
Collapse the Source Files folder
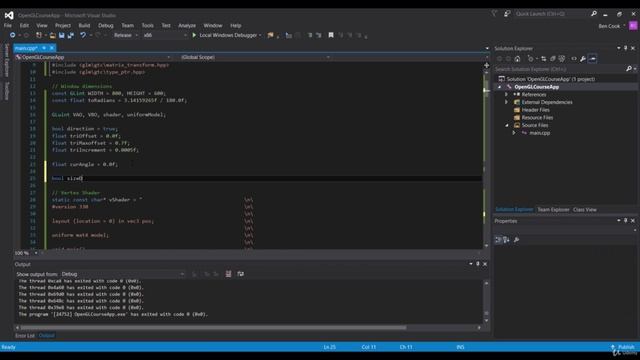click(507, 125)
